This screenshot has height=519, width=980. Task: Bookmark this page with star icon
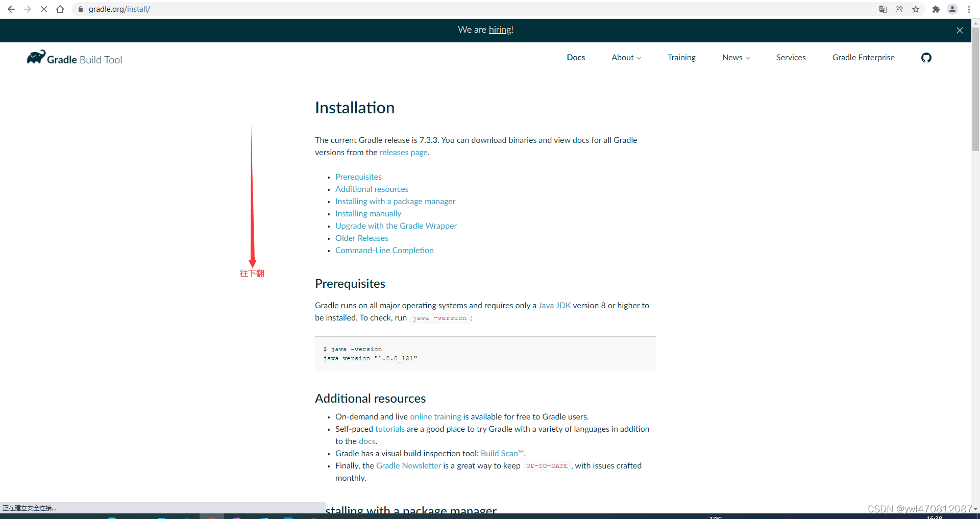(916, 9)
